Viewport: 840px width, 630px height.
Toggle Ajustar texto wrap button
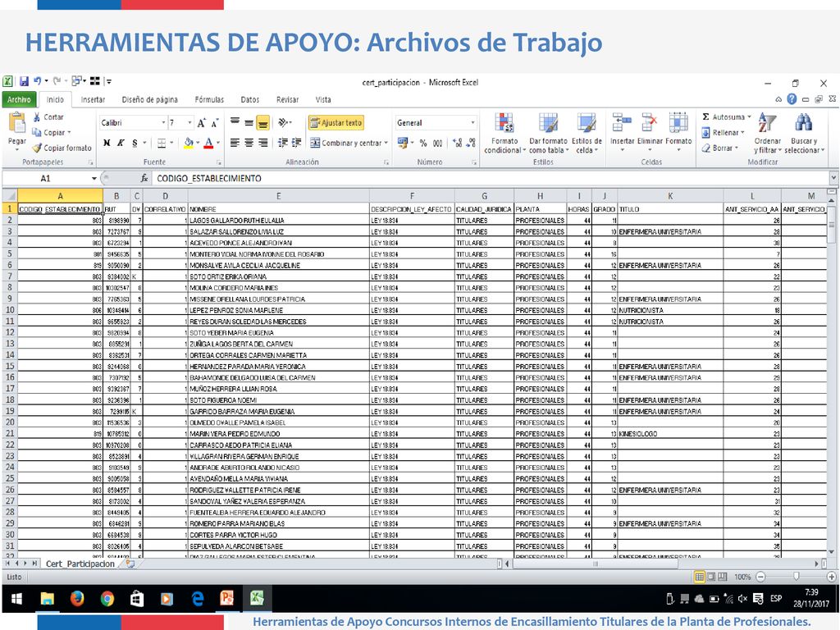336,123
